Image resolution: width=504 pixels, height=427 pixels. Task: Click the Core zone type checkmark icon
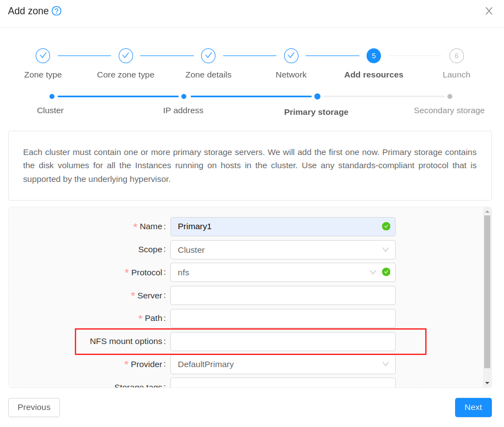[x=125, y=56]
